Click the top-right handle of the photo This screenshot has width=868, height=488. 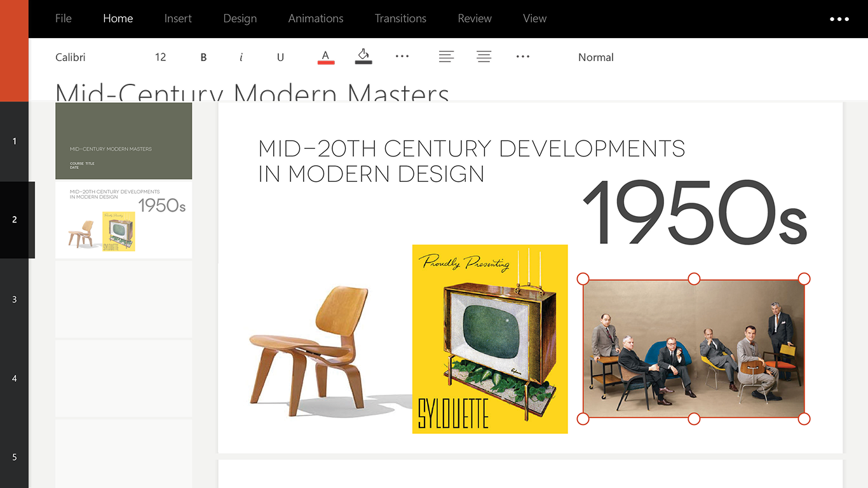pyautogui.click(x=804, y=279)
